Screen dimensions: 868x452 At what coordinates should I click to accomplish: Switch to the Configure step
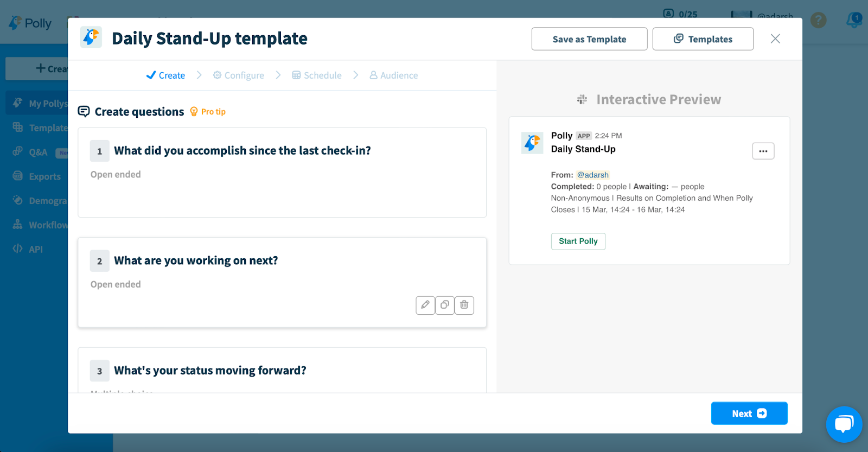[239, 75]
